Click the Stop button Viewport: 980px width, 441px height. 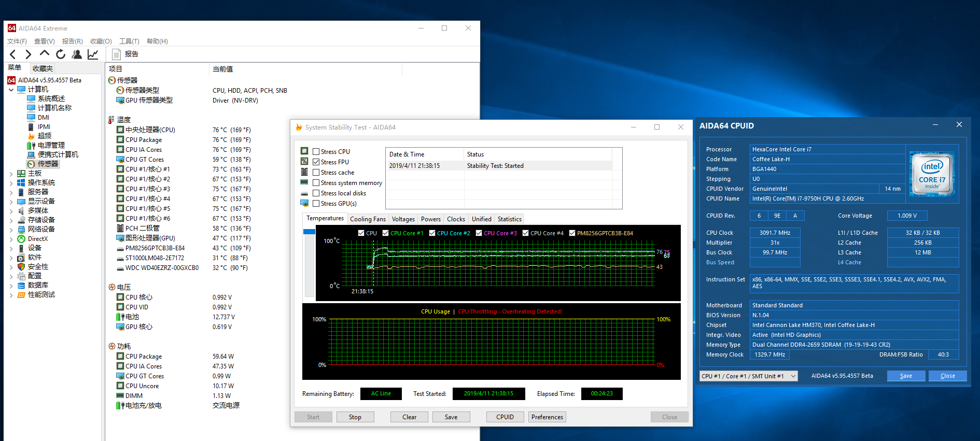355,417
